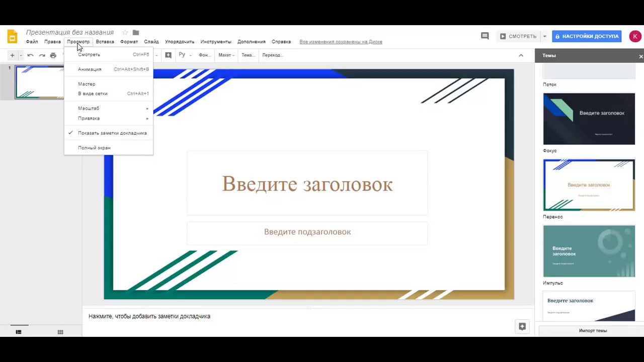Open the Файл menu
This screenshot has width=644, height=362.
coord(32,42)
